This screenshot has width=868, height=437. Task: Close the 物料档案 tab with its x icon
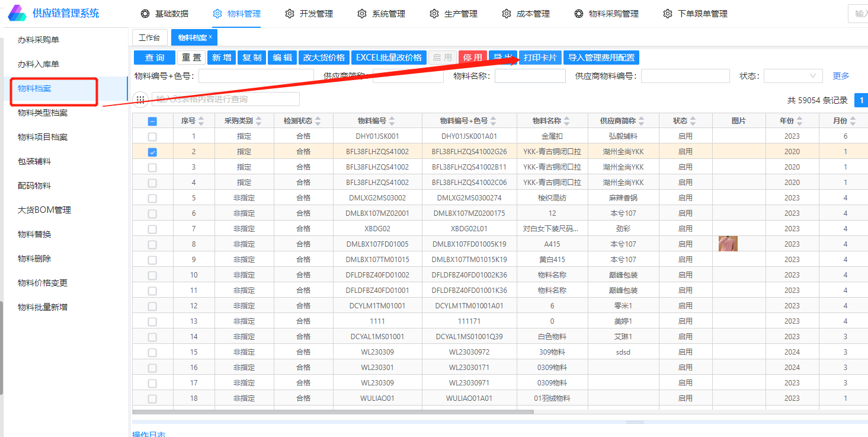210,37
